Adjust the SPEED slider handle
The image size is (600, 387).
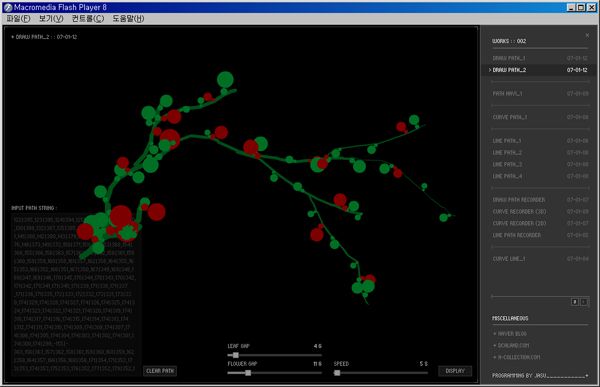pyautogui.click(x=337, y=373)
